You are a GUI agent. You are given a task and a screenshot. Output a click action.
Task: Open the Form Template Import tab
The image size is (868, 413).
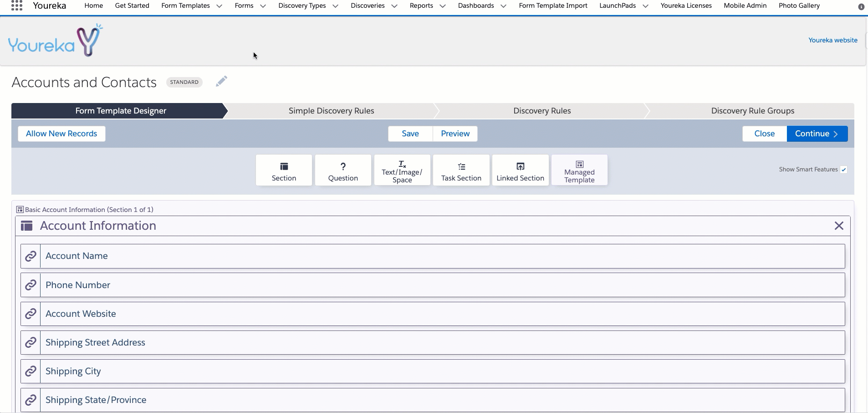click(553, 5)
